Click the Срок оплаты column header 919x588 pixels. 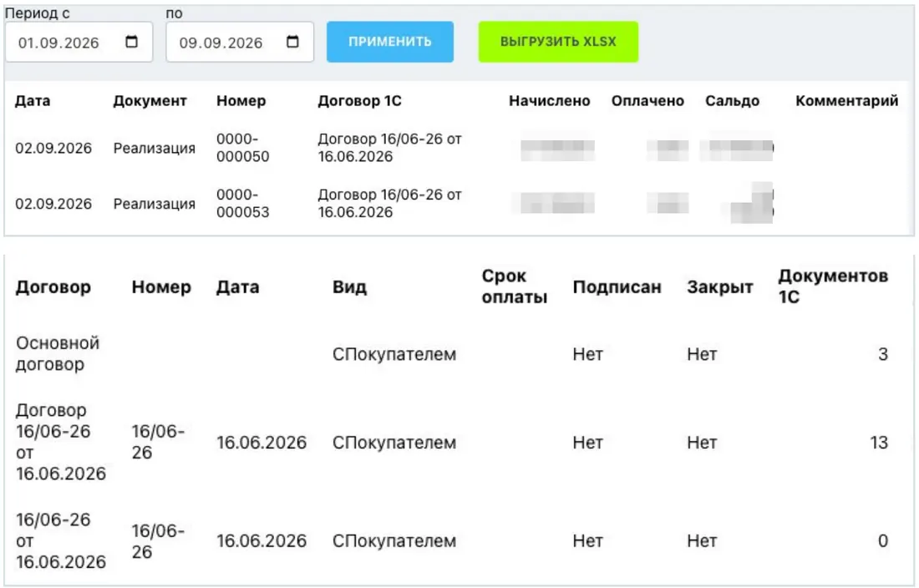coord(514,286)
